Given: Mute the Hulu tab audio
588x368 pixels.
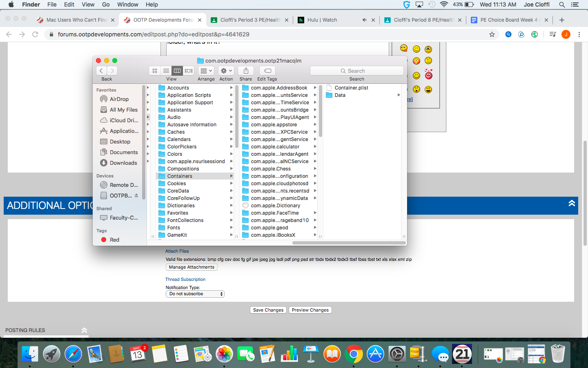Looking at the screenshot, I should (364, 20).
